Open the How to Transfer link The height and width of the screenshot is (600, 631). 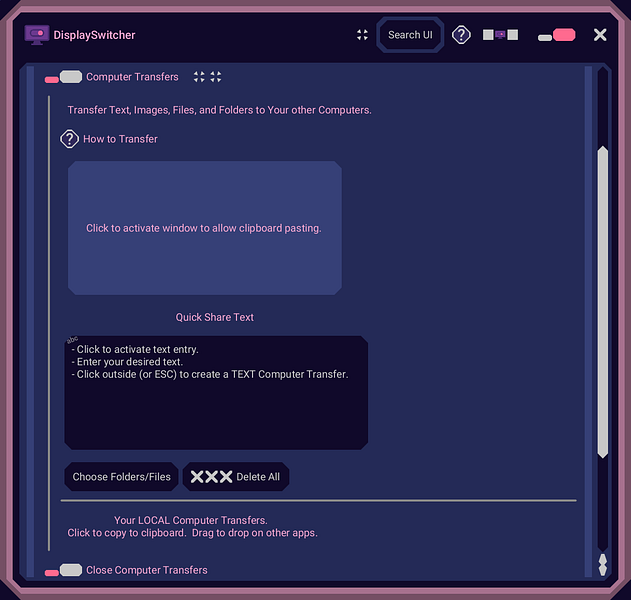tap(120, 139)
